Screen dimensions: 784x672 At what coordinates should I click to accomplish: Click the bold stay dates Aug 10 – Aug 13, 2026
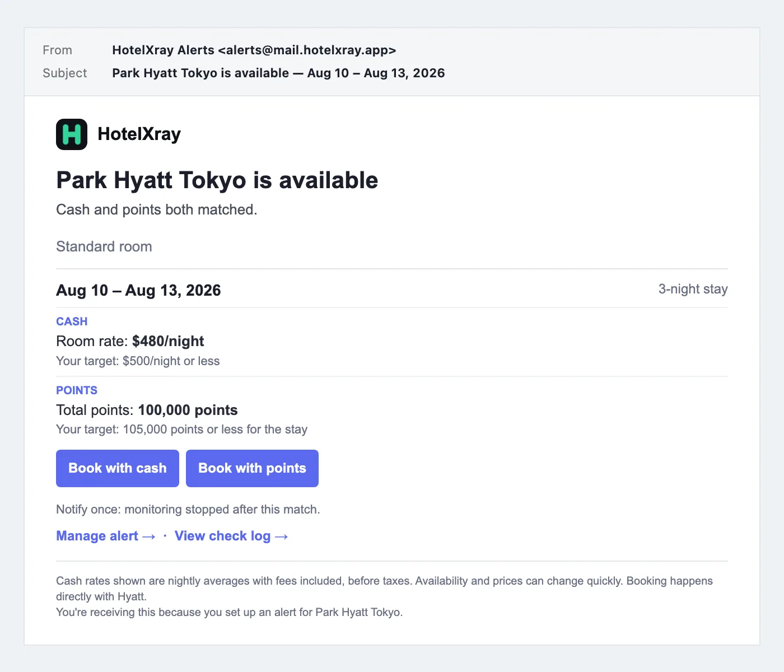coord(138,290)
